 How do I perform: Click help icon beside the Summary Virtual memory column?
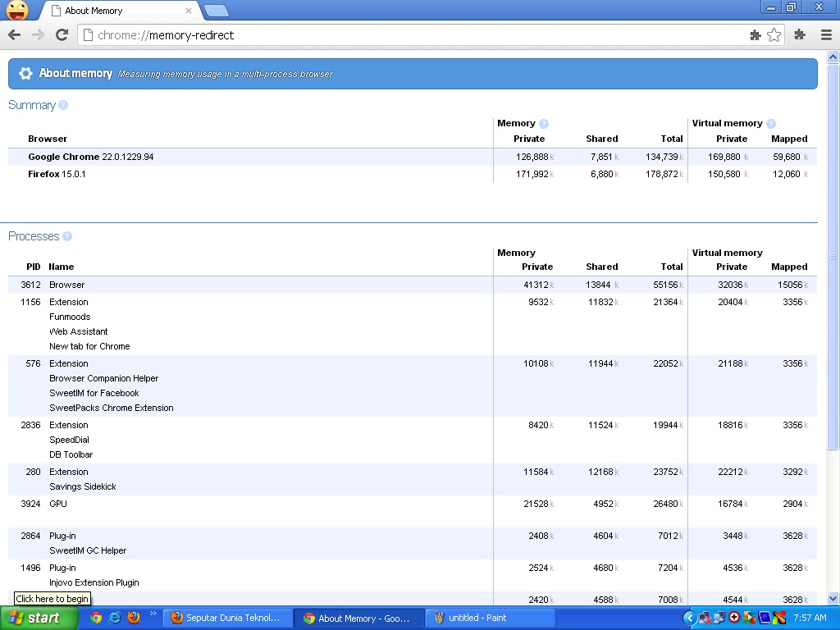pyautogui.click(x=771, y=124)
